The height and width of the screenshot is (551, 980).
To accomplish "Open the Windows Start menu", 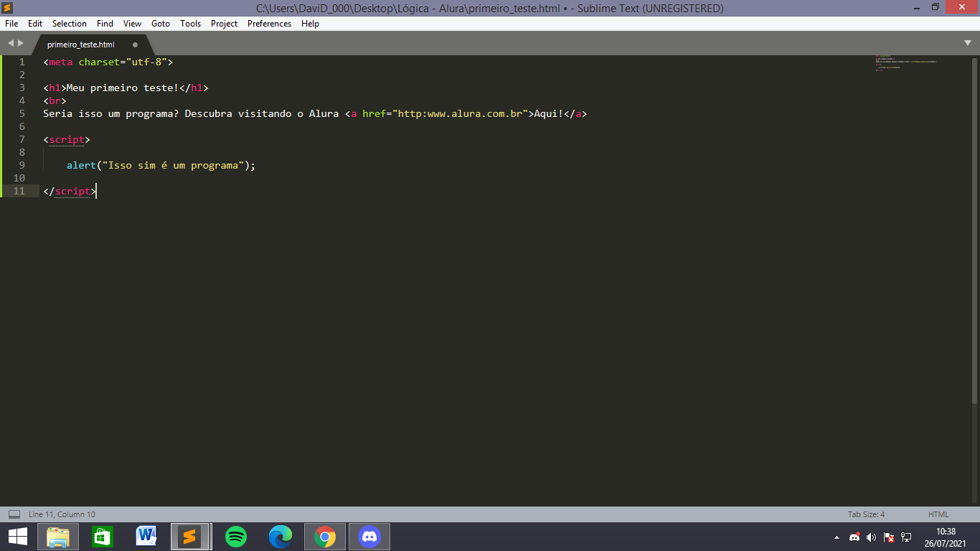I will [x=18, y=536].
